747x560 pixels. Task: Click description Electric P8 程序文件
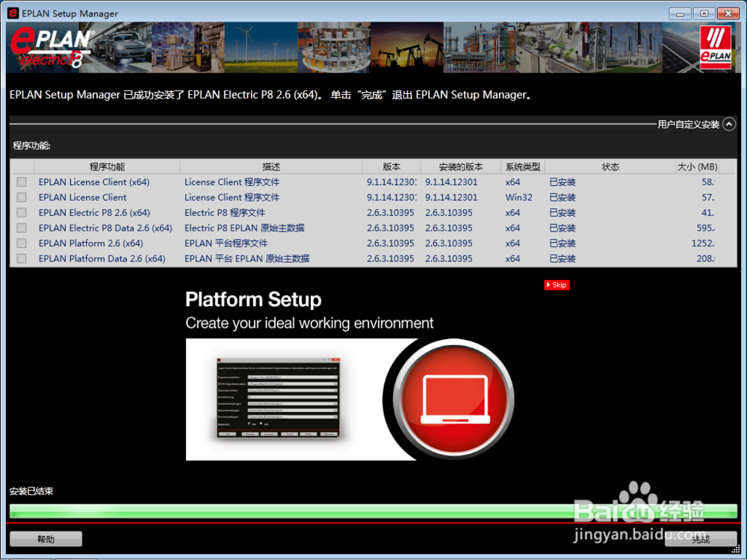(x=224, y=212)
